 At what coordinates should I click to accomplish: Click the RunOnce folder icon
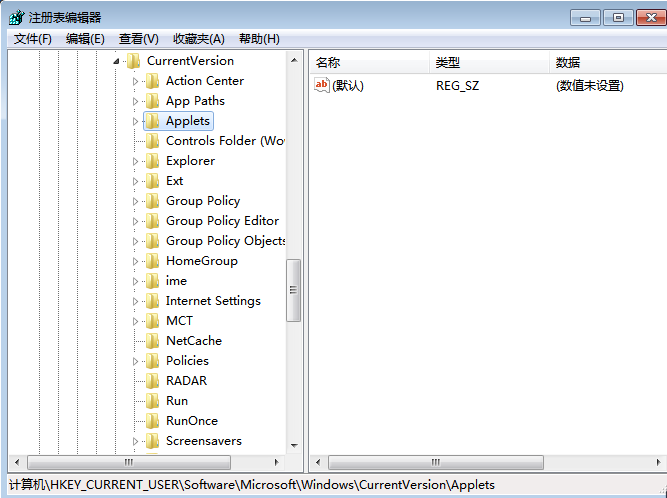[152, 421]
